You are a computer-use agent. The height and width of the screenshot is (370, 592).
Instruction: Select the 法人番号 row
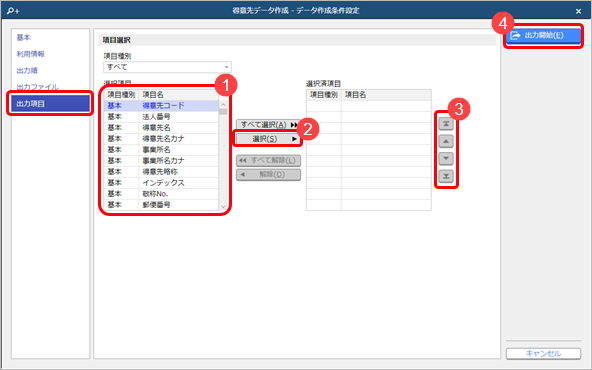coord(161,117)
